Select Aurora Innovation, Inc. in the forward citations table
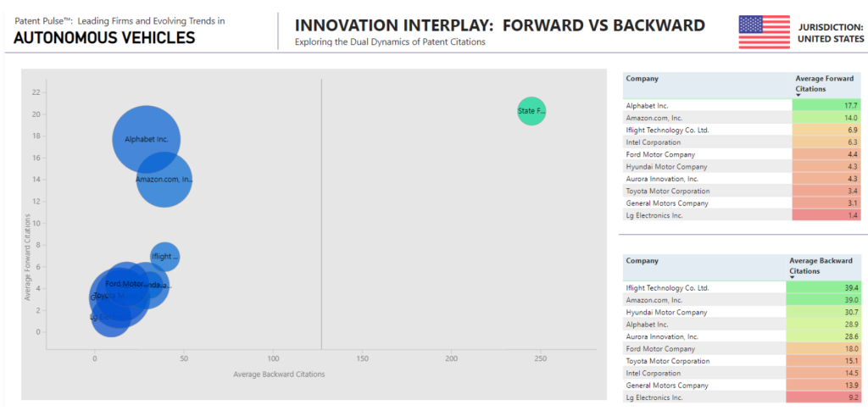Image resolution: width=868 pixels, height=411 pixels. coord(662,179)
